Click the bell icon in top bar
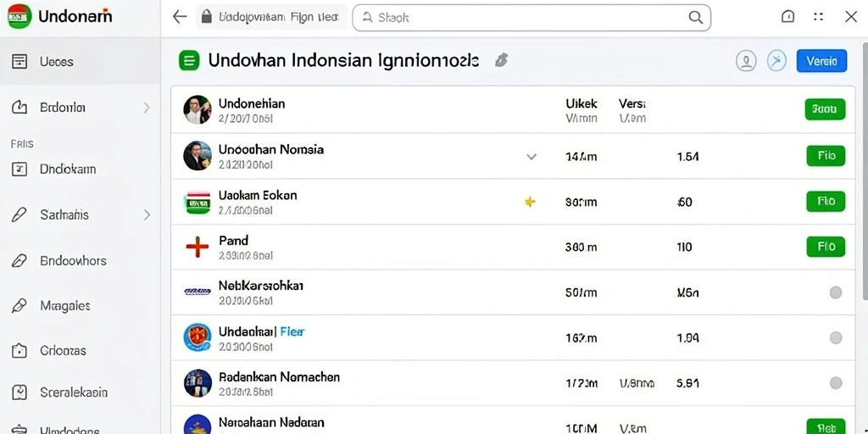The width and height of the screenshot is (868, 434). tap(787, 17)
